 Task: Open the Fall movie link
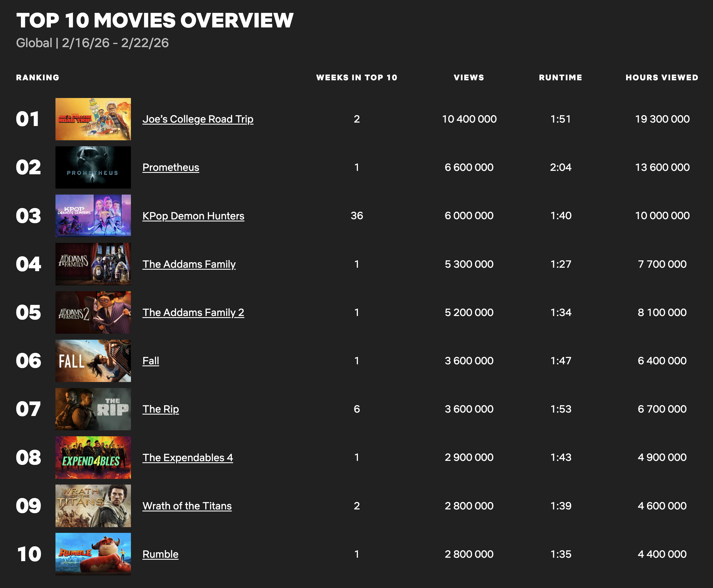151,361
